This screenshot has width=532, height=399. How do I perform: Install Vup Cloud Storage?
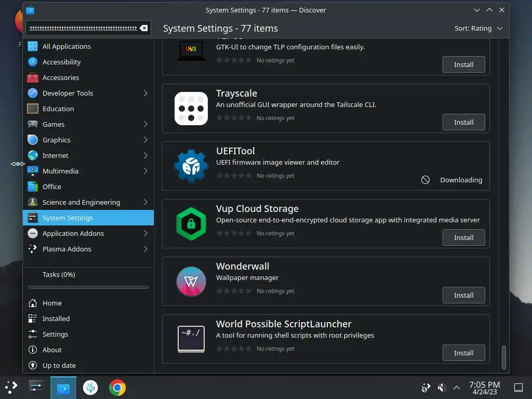[463, 237]
